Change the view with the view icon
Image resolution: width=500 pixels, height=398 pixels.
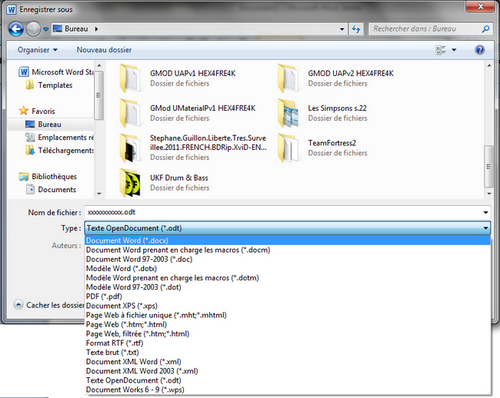[x=441, y=50]
